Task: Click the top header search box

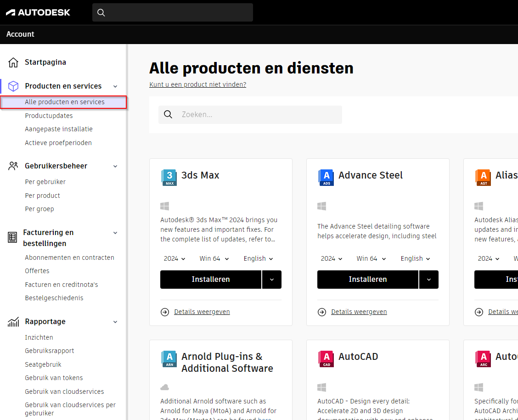Action: 173,12
